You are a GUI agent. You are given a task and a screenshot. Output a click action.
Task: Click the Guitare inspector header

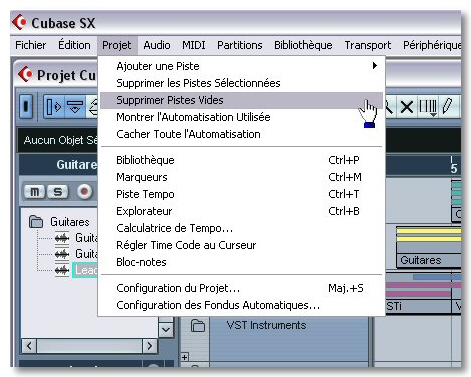pos(59,164)
